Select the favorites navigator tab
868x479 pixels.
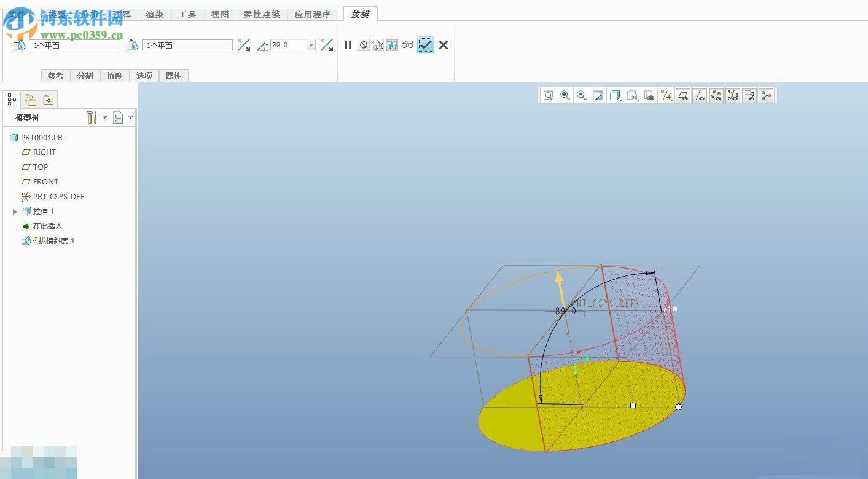pos(49,98)
